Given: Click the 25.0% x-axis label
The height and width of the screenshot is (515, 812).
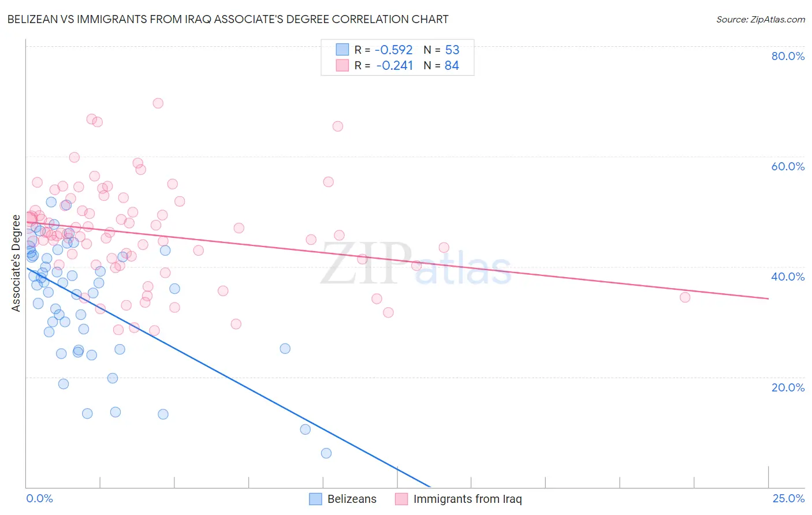Looking at the screenshot, I should coord(788,498).
